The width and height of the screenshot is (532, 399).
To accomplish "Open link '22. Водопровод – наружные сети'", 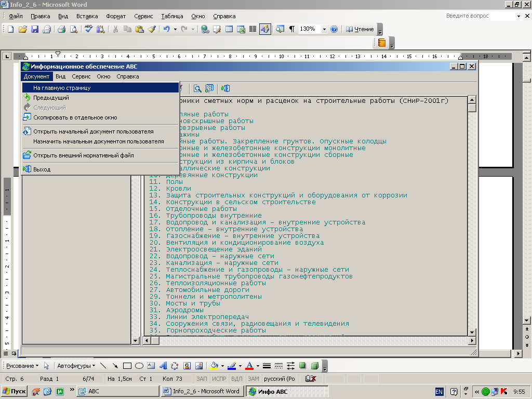I will click(212, 256).
